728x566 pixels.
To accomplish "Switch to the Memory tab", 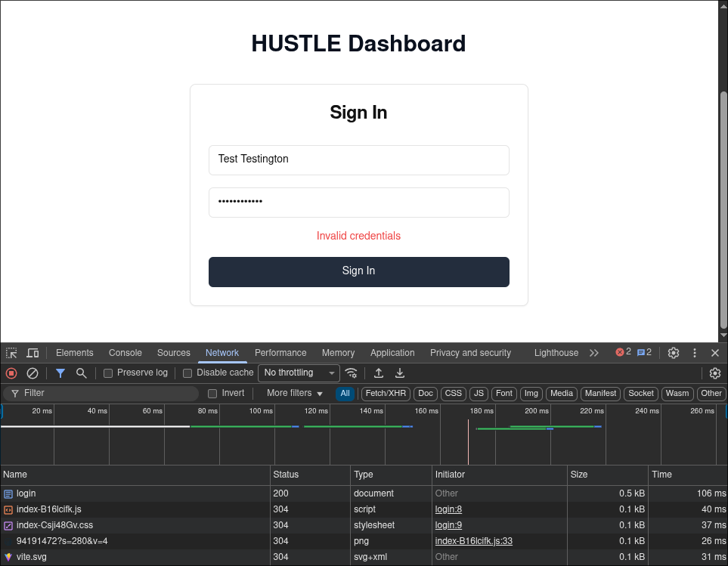I will pyautogui.click(x=338, y=353).
